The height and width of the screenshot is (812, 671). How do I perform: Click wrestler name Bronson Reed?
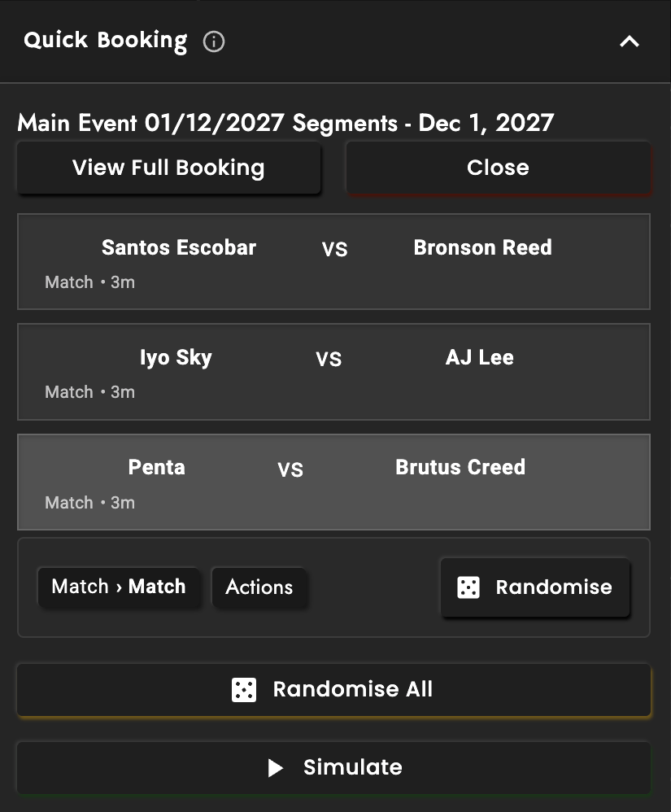[482, 247]
